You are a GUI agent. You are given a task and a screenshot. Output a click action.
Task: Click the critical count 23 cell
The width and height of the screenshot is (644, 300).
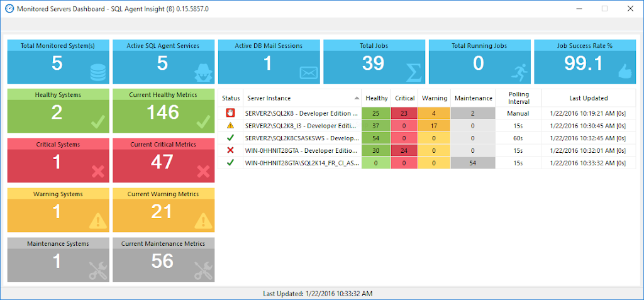[404, 113]
